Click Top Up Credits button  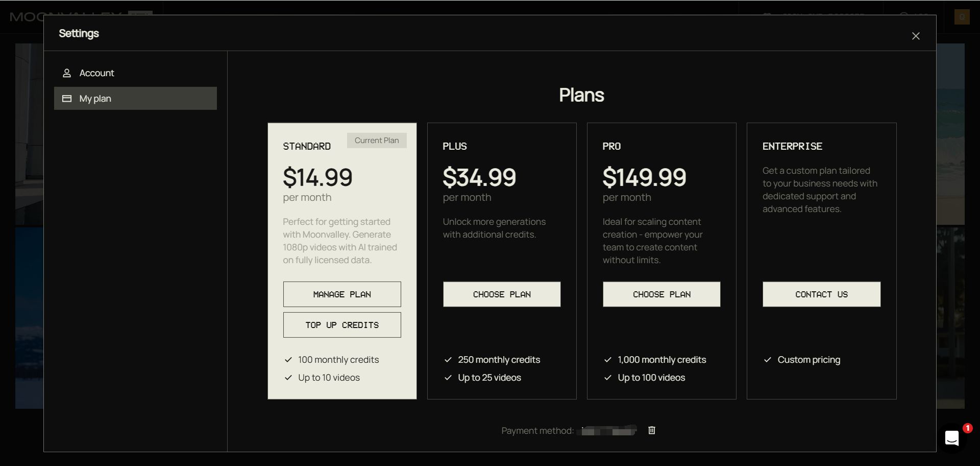coord(342,325)
